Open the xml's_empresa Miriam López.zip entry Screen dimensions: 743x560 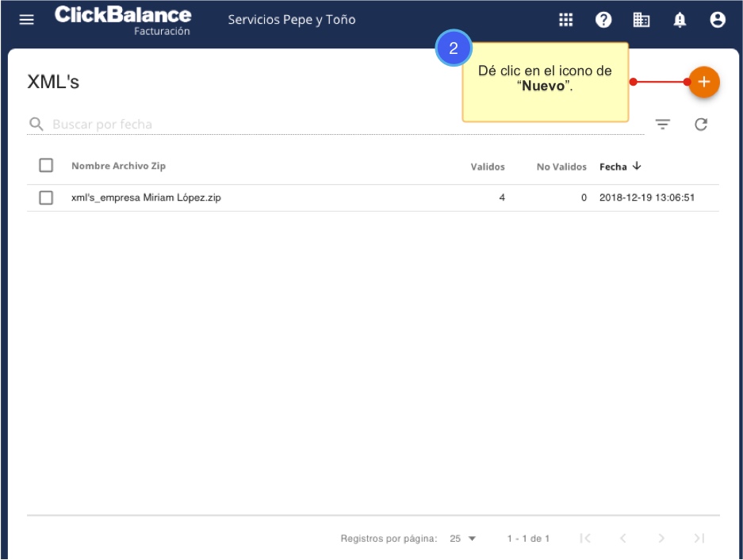[x=146, y=198]
